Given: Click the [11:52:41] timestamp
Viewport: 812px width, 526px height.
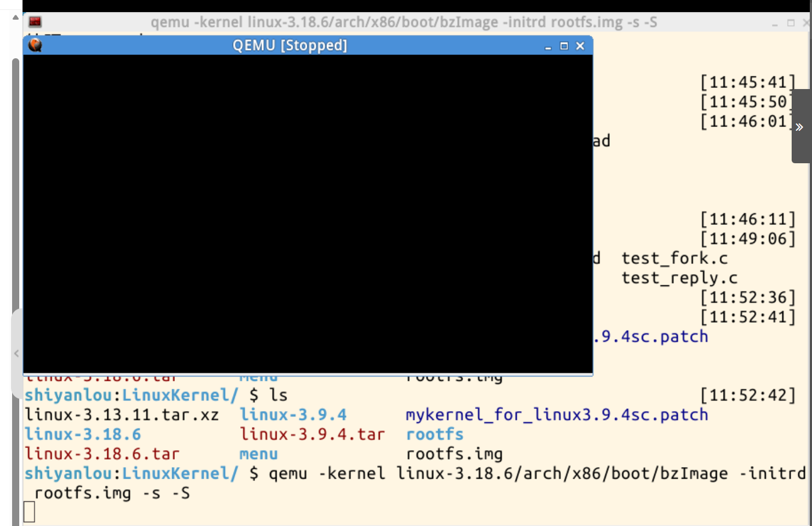Looking at the screenshot, I should [748, 317].
